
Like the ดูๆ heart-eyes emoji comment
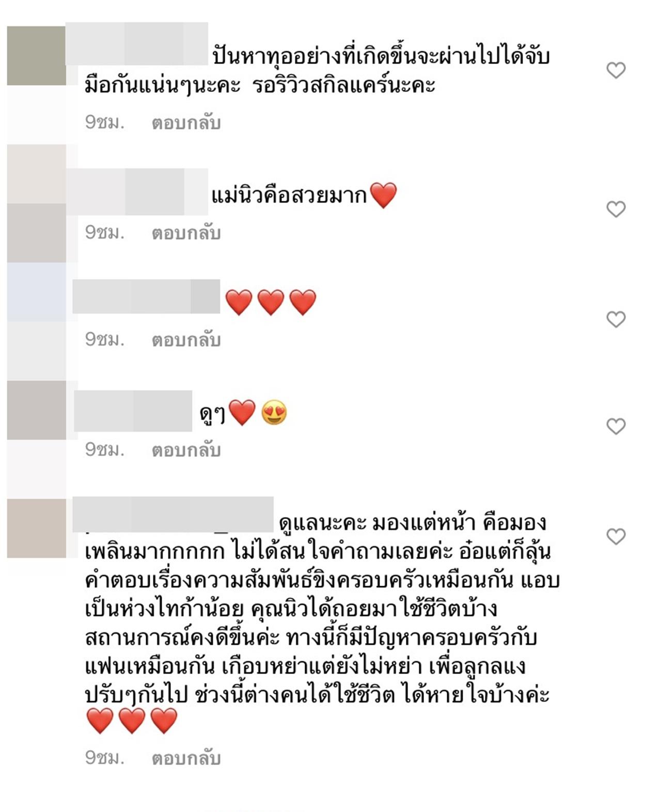[x=616, y=426]
